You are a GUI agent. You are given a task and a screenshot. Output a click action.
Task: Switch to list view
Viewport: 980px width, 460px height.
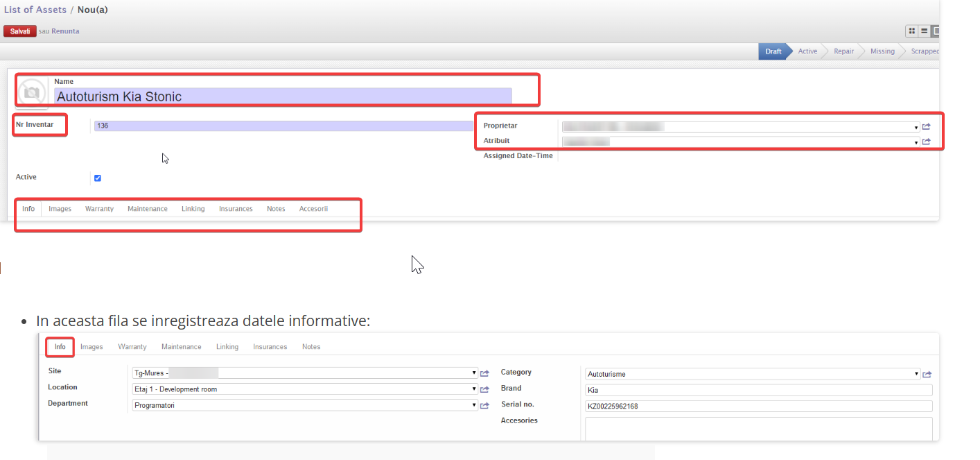[x=924, y=31]
